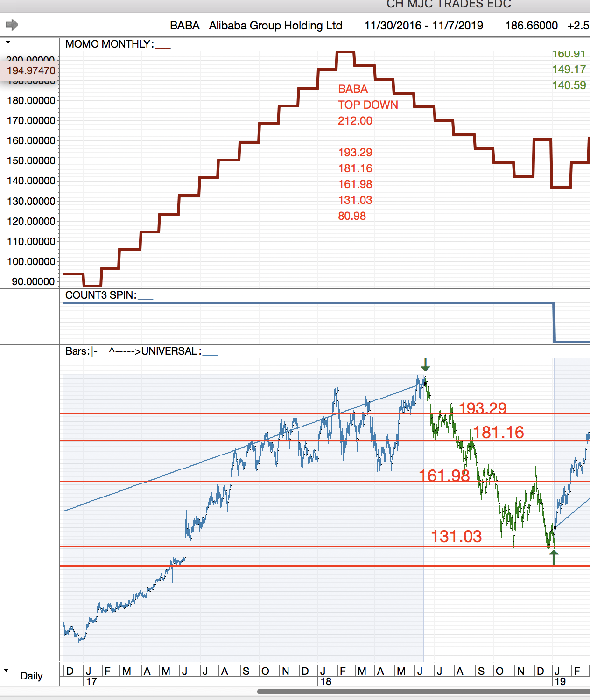
Task: Click the red 212.00 target annotation
Action: (x=355, y=120)
